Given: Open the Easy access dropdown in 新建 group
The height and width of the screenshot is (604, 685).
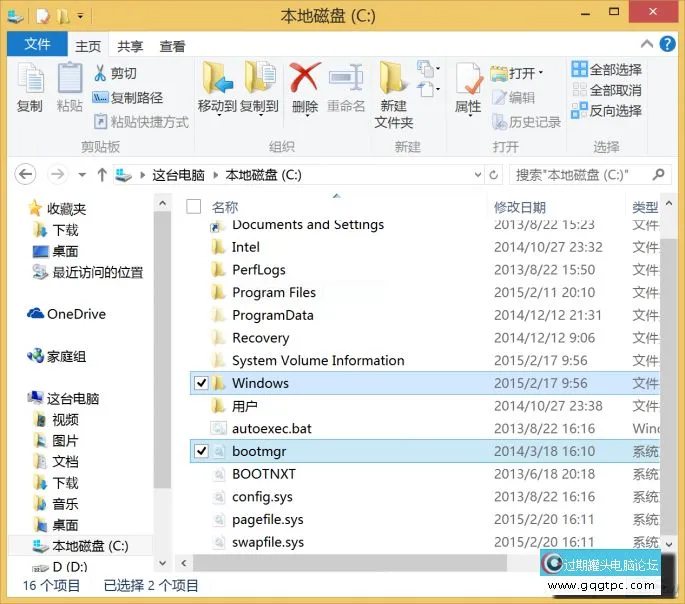Looking at the screenshot, I should coord(429,89).
